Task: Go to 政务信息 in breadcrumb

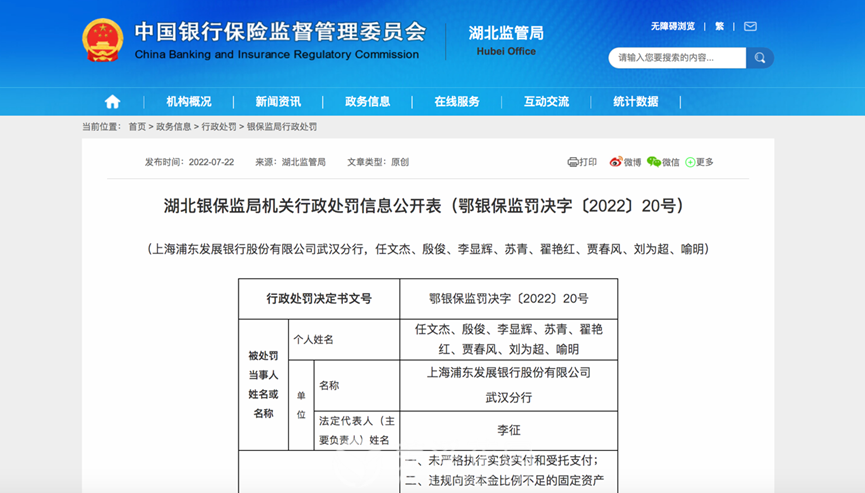Action: [173, 127]
